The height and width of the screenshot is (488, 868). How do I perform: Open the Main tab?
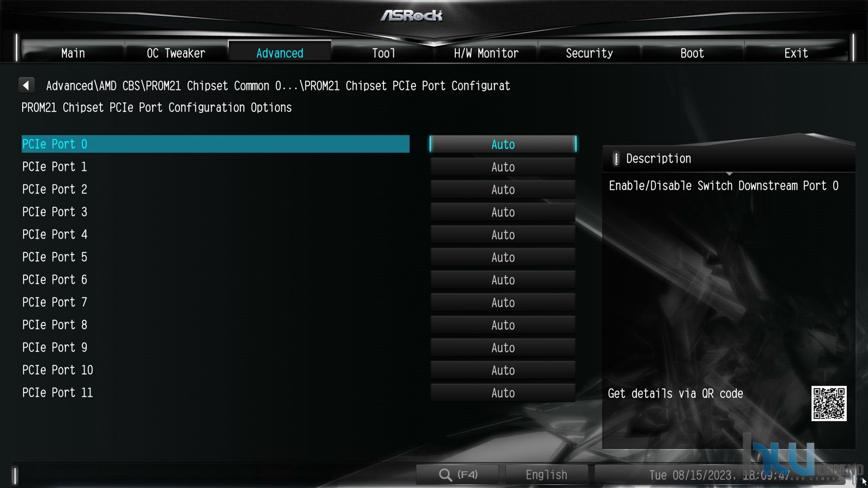click(x=73, y=53)
